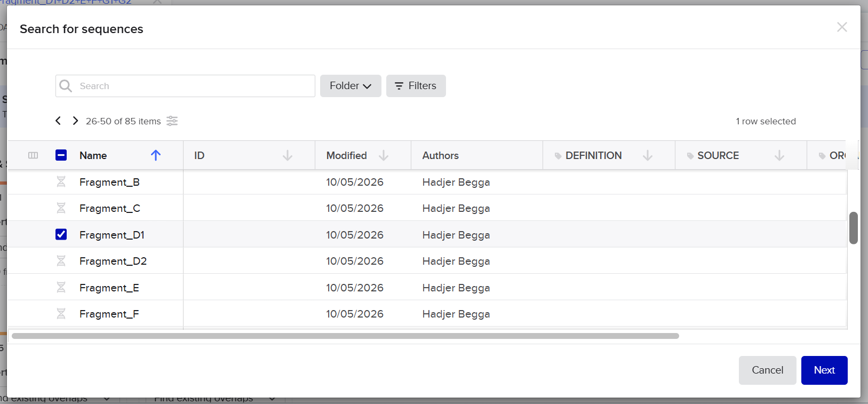Screen dimensions: 868x404
Task: Click the Fragment_E name
Action: [x=109, y=288]
